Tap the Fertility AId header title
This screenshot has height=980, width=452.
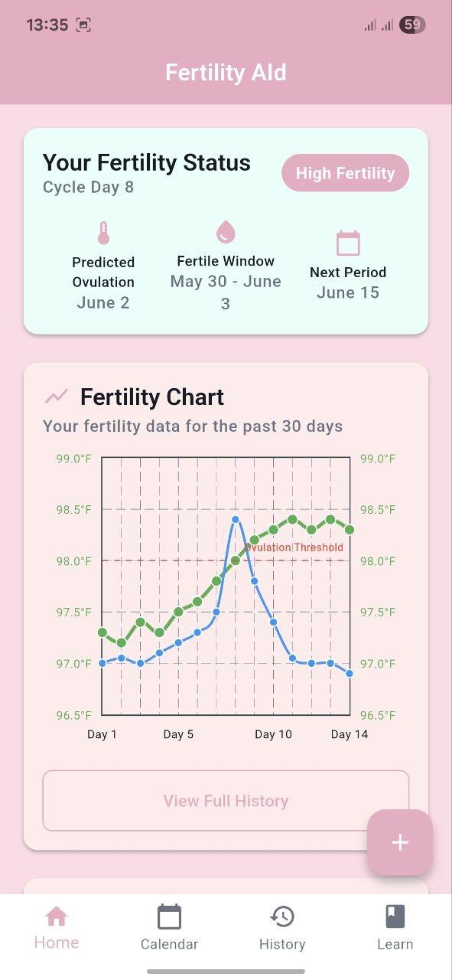point(226,73)
